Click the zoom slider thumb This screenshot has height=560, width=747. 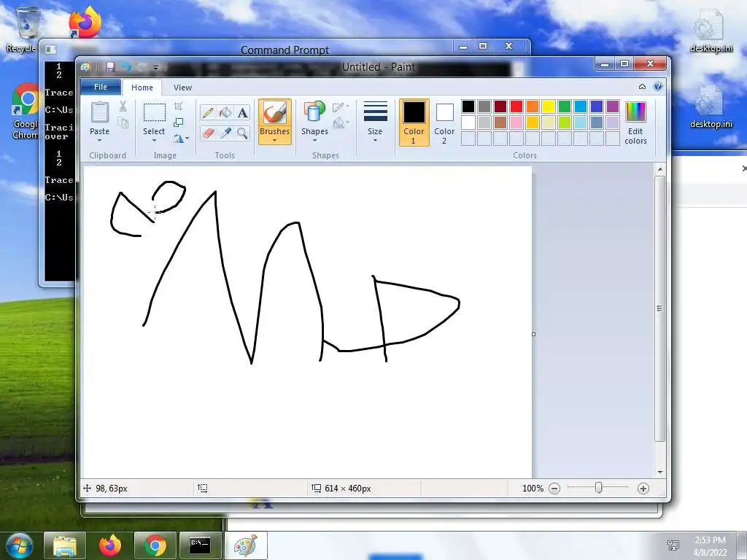click(x=598, y=488)
